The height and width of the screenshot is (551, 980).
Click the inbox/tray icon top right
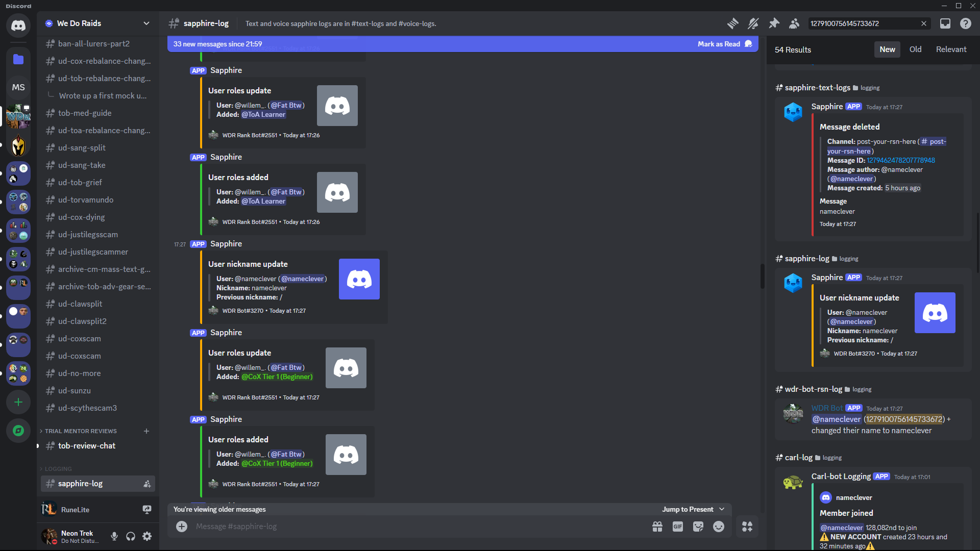(x=945, y=23)
